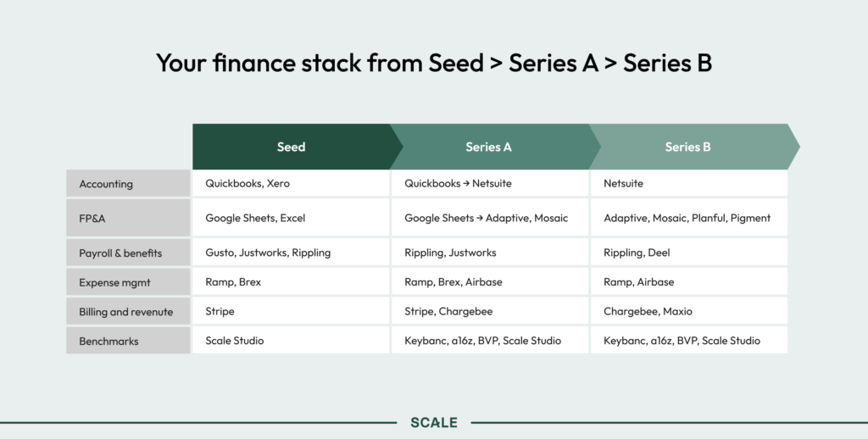This screenshot has width=868, height=439.
Task: Click the Benchmarks row label
Action: tap(128, 341)
